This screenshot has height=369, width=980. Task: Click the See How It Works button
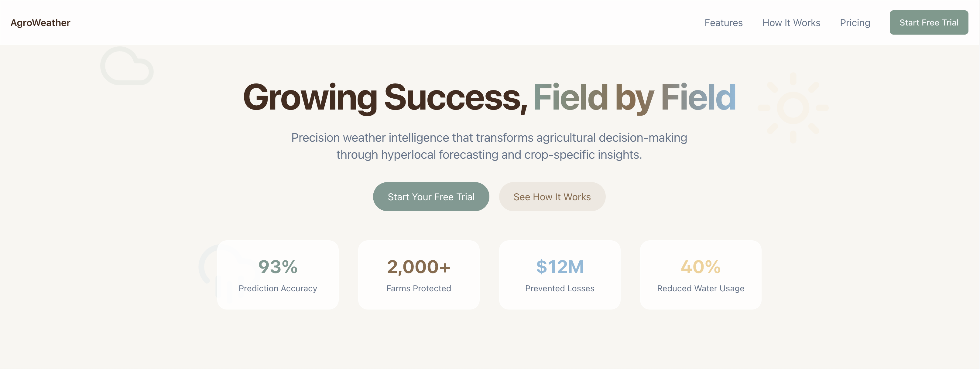(x=552, y=197)
